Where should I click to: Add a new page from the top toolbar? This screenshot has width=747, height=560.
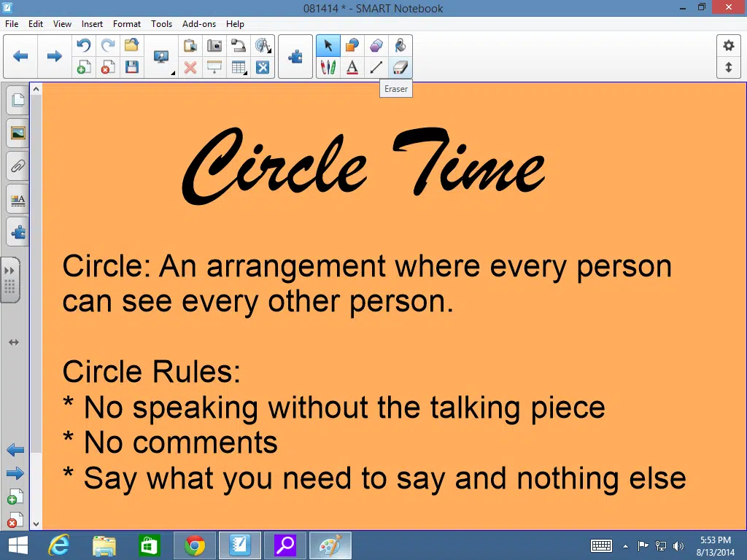click(x=84, y=67)
